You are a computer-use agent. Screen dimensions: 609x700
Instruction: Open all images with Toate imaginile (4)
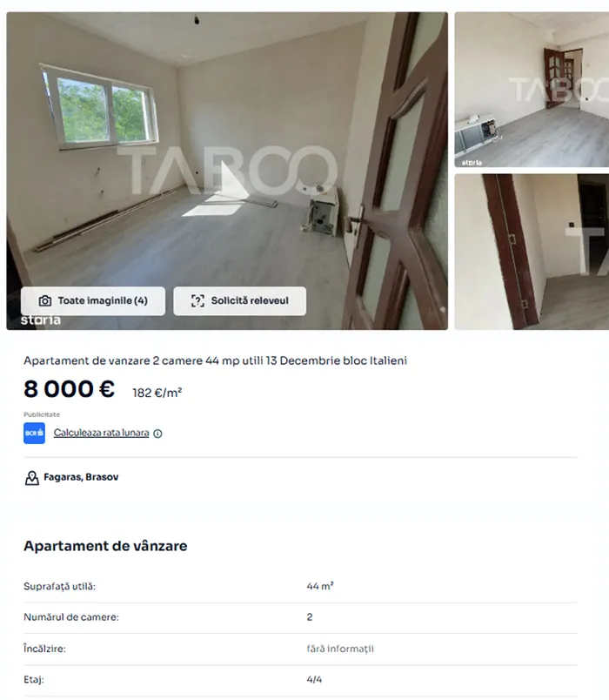[x=93, y=301]
